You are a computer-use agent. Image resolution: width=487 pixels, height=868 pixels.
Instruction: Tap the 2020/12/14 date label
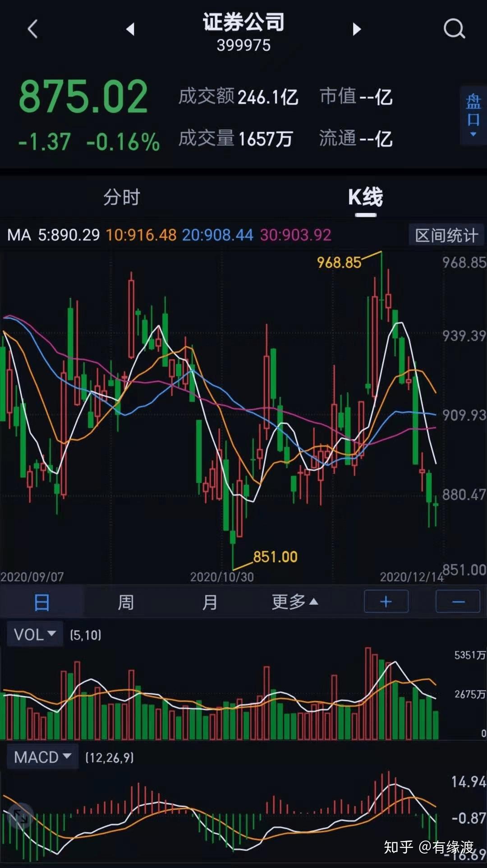tap(412, 577)
